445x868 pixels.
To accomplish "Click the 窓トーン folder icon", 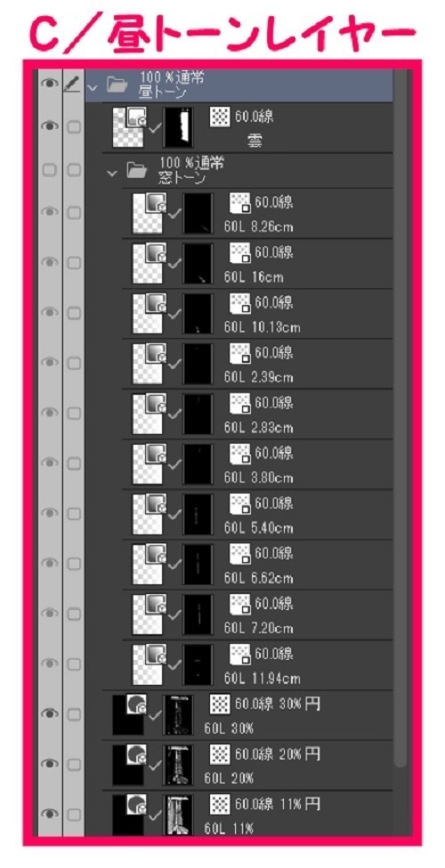I will [x=136, y=171].
